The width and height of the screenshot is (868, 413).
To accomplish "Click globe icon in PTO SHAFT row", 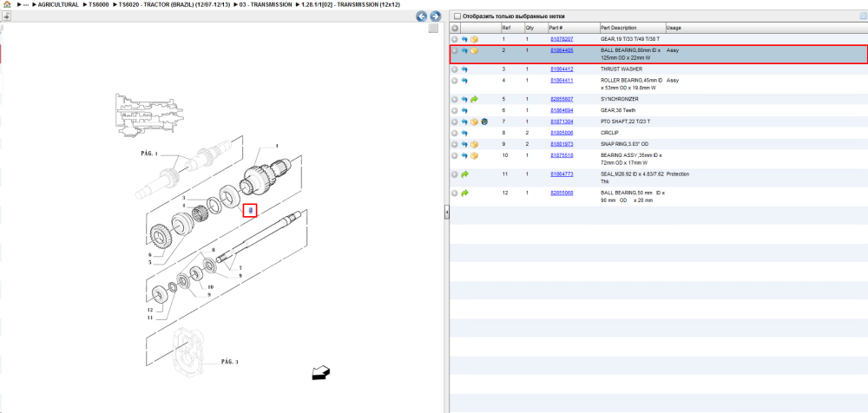I will tap(483, 121).
